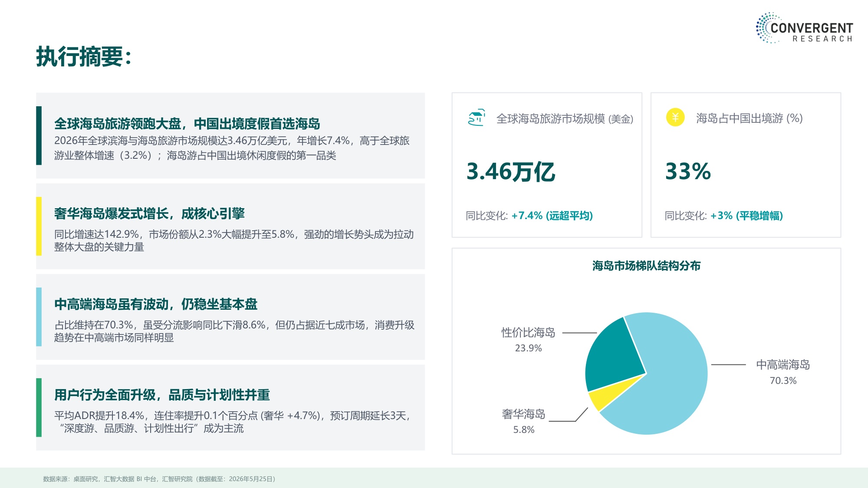This screenshot has width=868, height=488.
Task: Click the 全球海岛旅游市场规模 card label
Action: 565,118
